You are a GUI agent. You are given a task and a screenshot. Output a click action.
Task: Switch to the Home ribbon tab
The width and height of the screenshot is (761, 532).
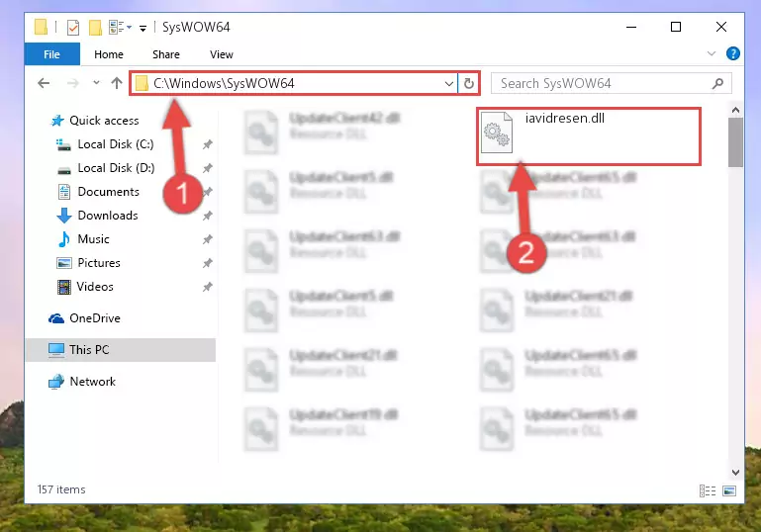pos(109,54)
